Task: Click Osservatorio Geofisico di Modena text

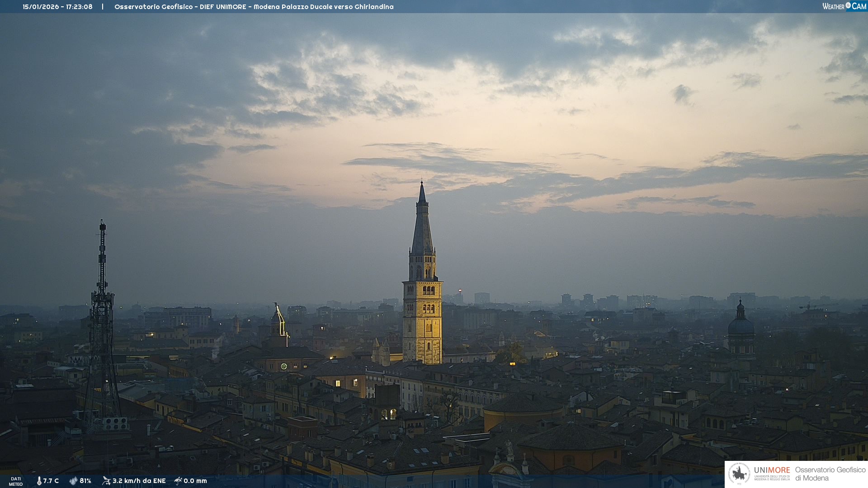Action: pyautogui.click(x=830, y=474)
